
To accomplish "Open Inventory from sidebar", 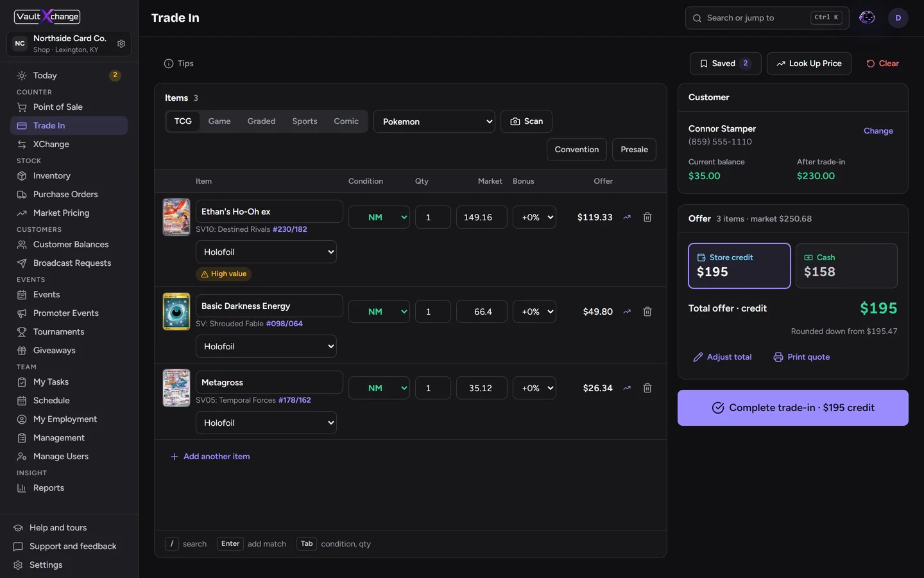I will tap(69, 176).
